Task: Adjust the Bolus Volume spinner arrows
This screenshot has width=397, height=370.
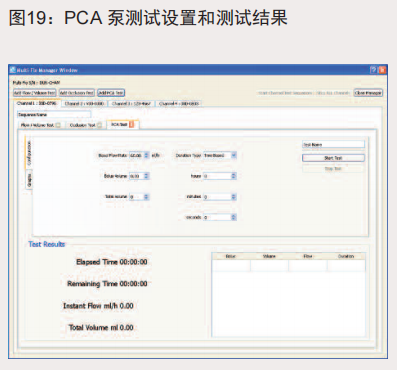Action: pos(146,176)
